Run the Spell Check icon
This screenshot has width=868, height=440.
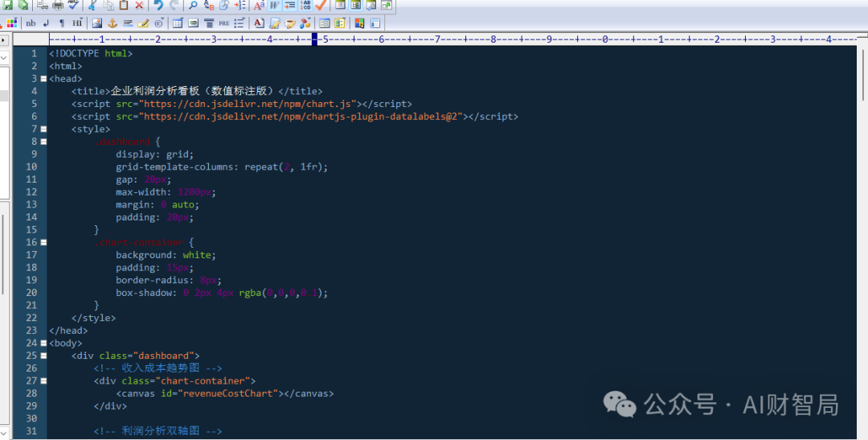[73, 5]
